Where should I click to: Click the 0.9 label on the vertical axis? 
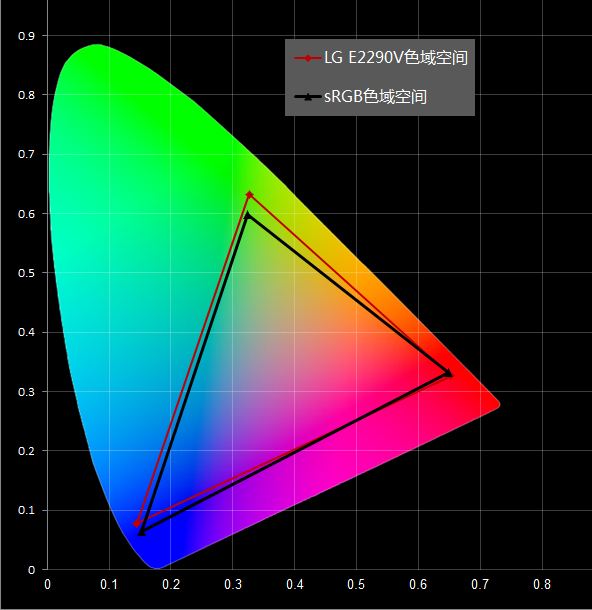tap(26, 36)
